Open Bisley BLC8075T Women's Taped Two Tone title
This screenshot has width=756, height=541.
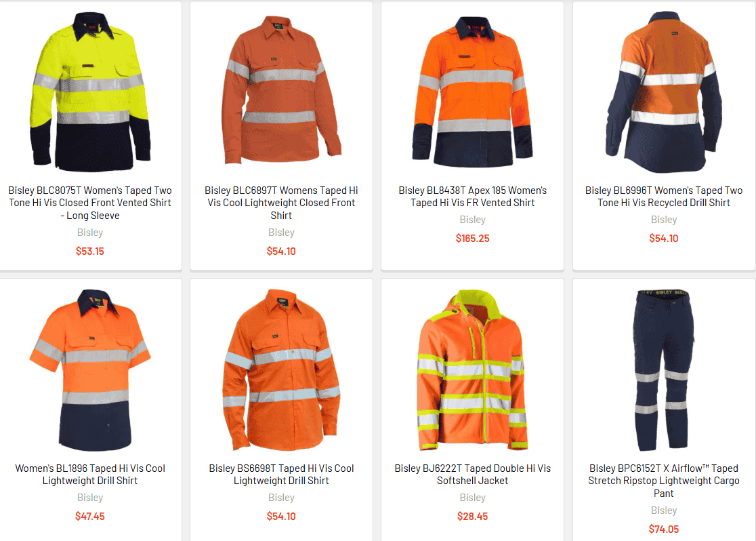click(90, 203)
